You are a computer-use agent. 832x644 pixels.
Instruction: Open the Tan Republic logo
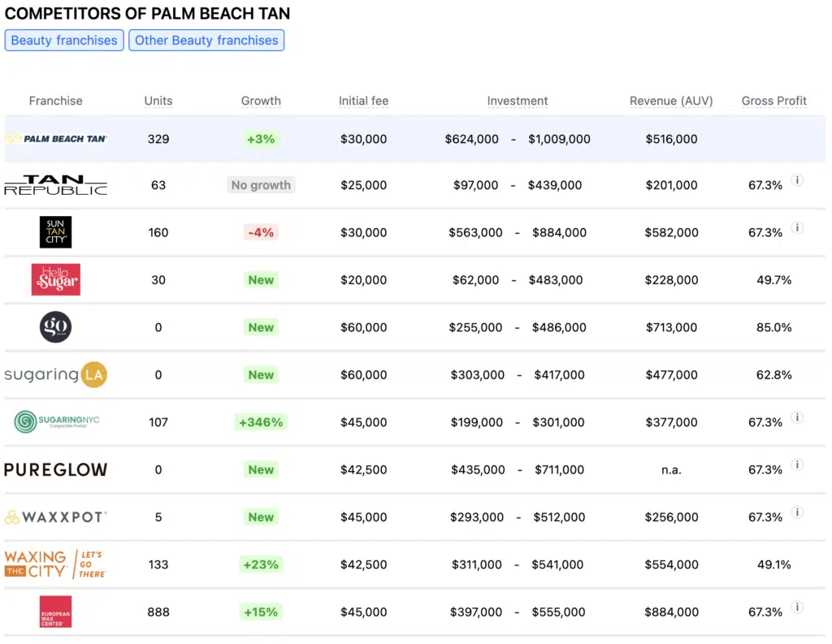pos(56,185)
